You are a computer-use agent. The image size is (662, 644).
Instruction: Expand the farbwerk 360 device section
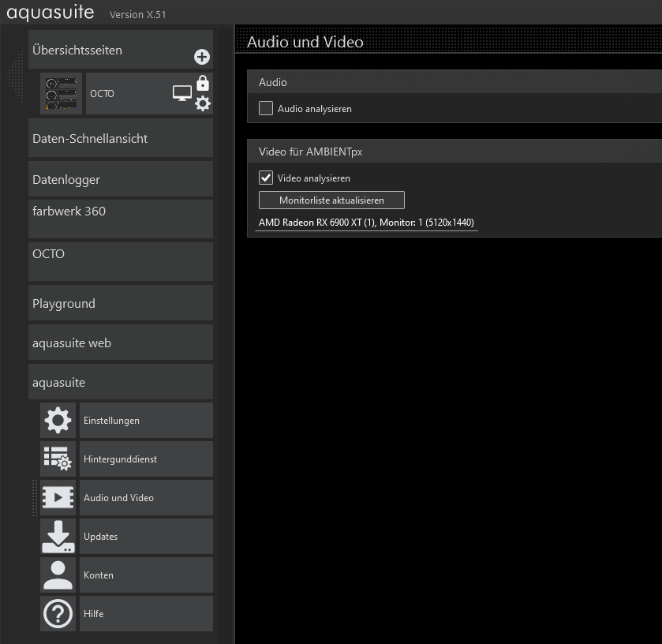click(120, 219)
